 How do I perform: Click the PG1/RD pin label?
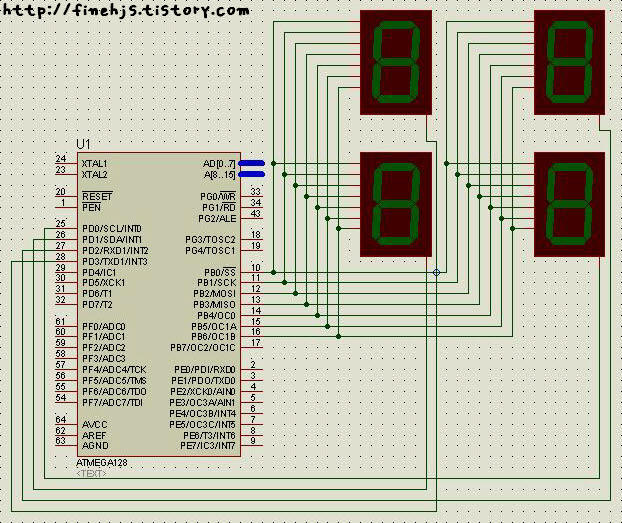point(219,208)
